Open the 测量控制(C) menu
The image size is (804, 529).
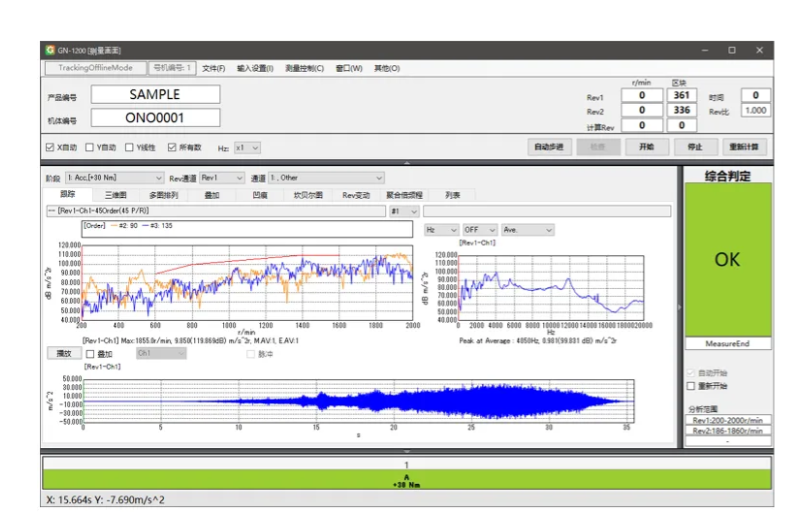304,68
